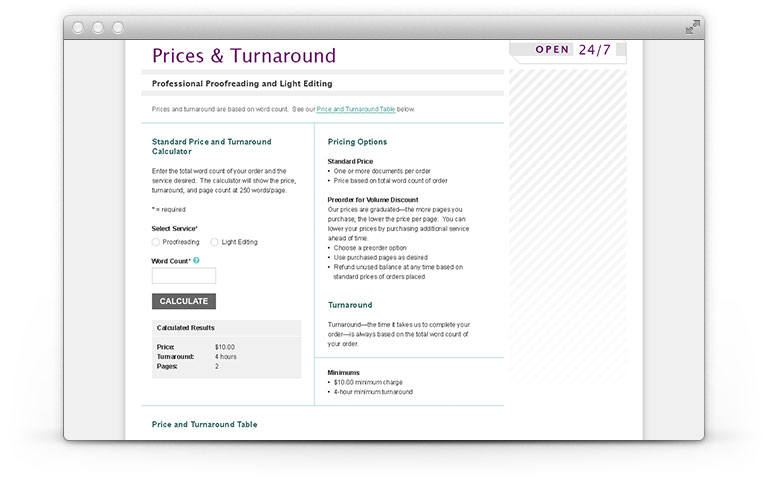Click the Prices & Turnaround page title
768x480 pixels.
(x=244, y=56)
